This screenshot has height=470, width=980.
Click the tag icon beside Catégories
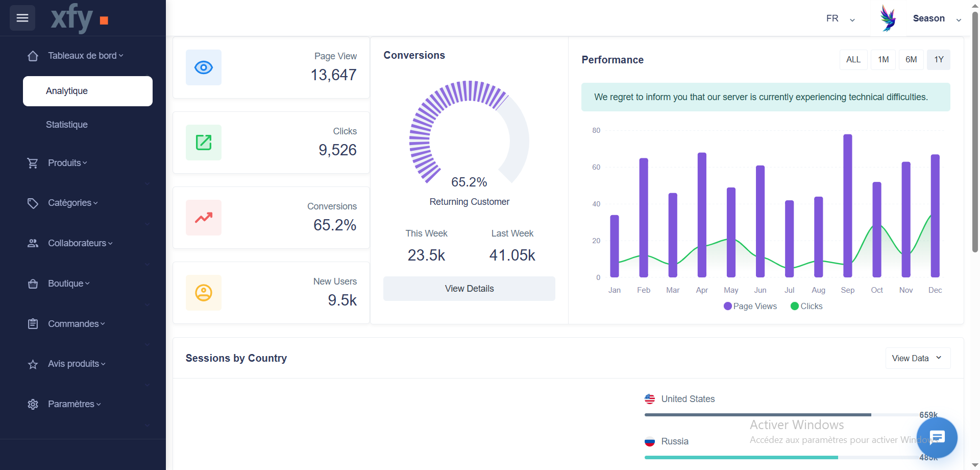point(33,203)
